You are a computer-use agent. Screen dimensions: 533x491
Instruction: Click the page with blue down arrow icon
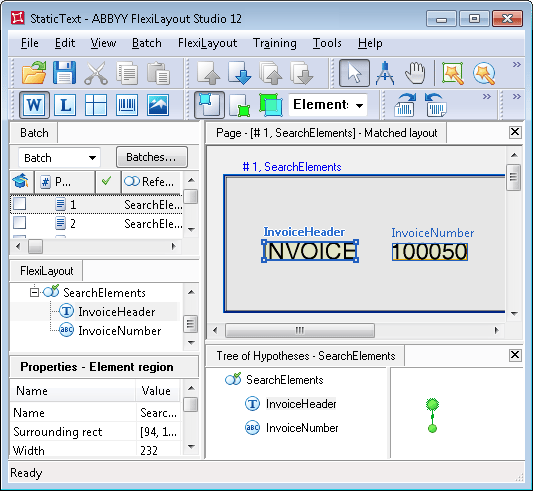240,73
